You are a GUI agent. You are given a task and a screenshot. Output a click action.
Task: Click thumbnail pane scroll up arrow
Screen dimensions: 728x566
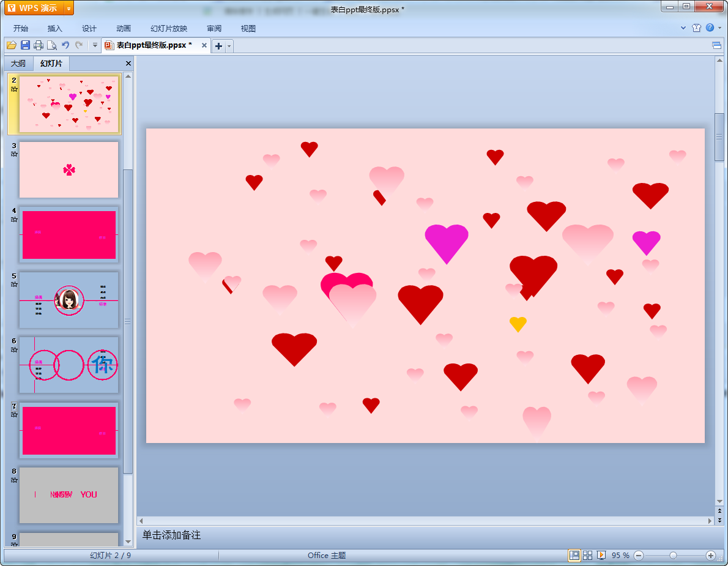(128, 76)
